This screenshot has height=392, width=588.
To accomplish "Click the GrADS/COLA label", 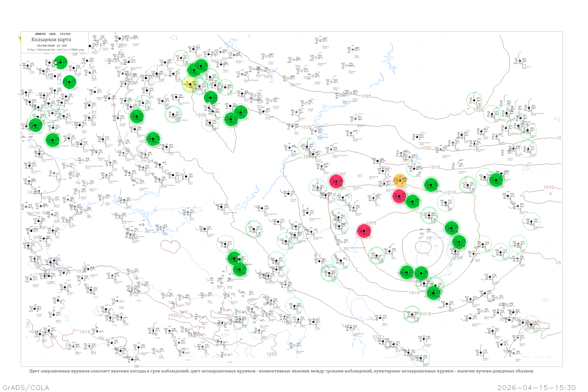I will coord(26,387).
